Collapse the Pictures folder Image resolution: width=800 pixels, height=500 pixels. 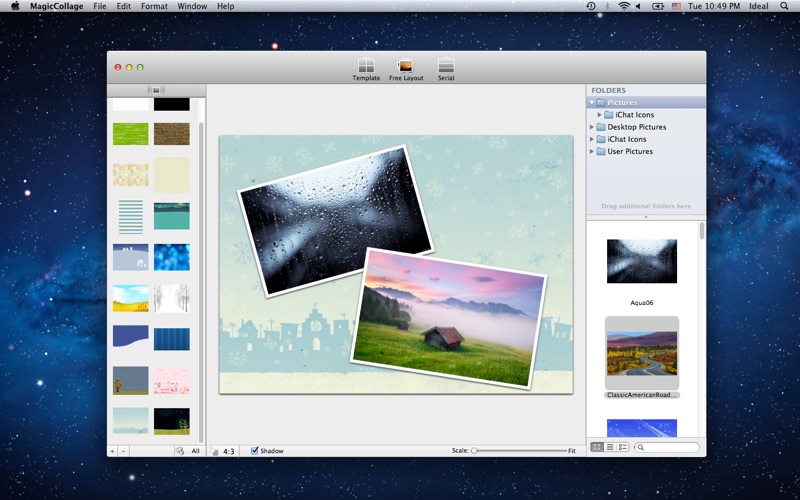591,103
